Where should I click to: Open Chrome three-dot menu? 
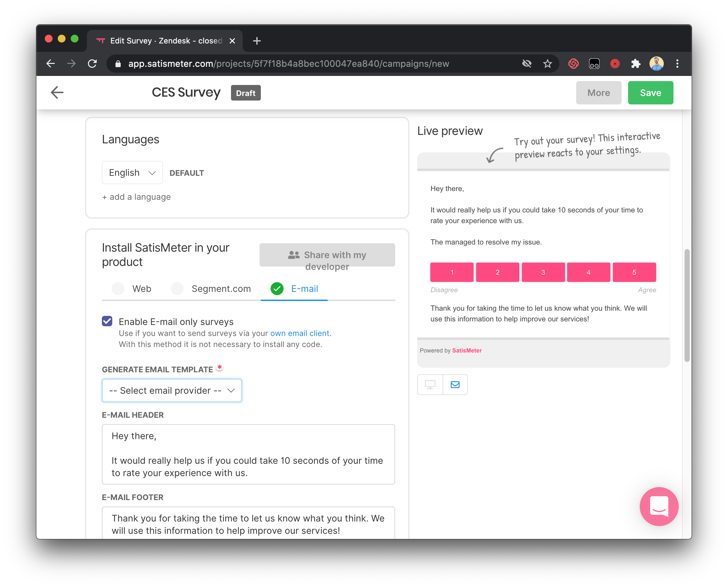(x=677, y=64)
